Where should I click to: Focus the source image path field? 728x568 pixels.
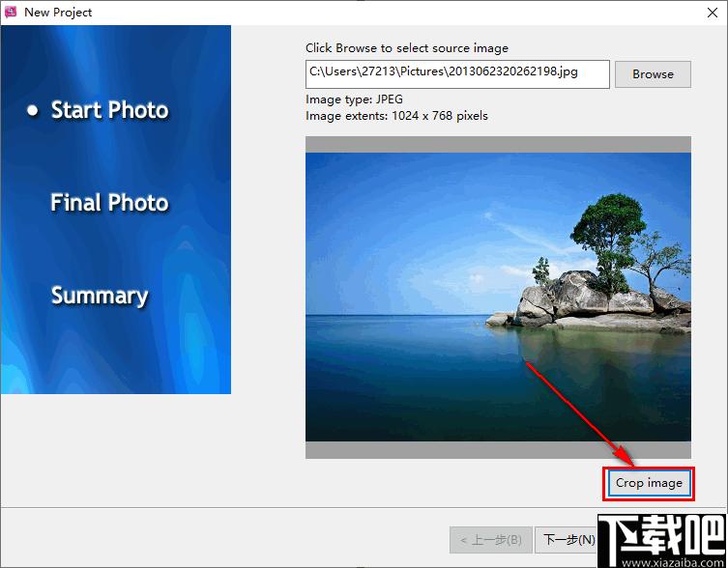pyautogui.click(x=457, y=74)
